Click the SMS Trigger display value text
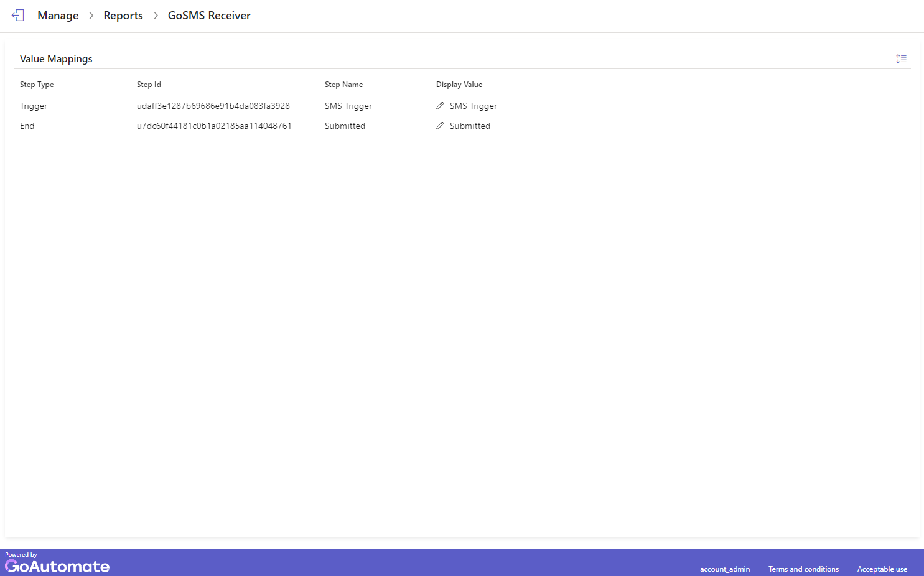The width and height of the screenshot is (924, 576). click(x=474, y=106)
